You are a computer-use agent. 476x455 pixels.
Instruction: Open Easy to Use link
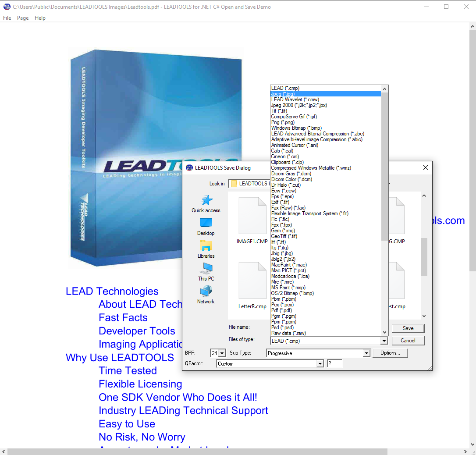[127, 424]
